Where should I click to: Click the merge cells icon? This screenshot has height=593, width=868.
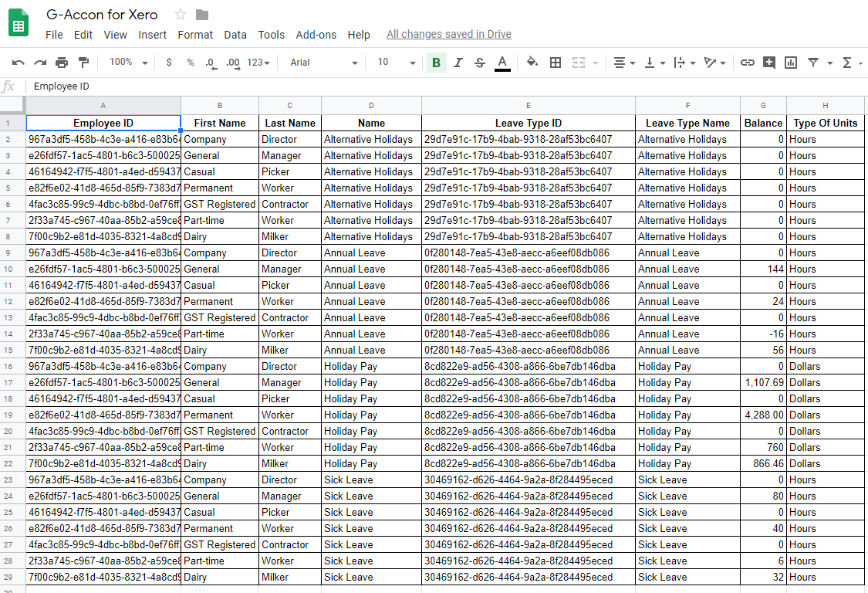[x=579, y=63]
